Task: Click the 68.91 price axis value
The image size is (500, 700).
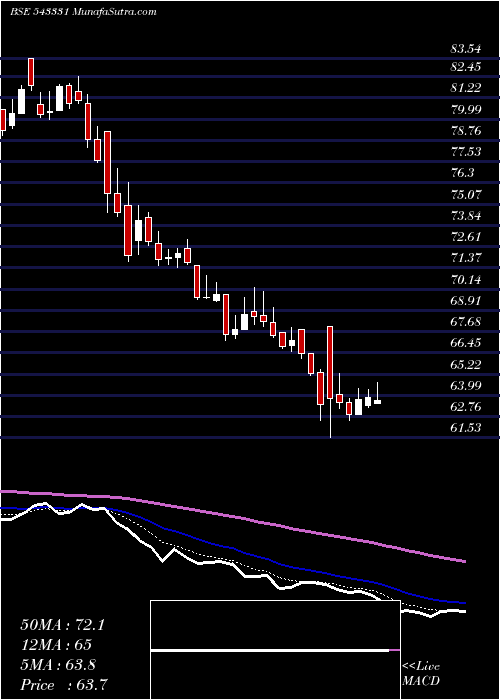Action: 466,300
